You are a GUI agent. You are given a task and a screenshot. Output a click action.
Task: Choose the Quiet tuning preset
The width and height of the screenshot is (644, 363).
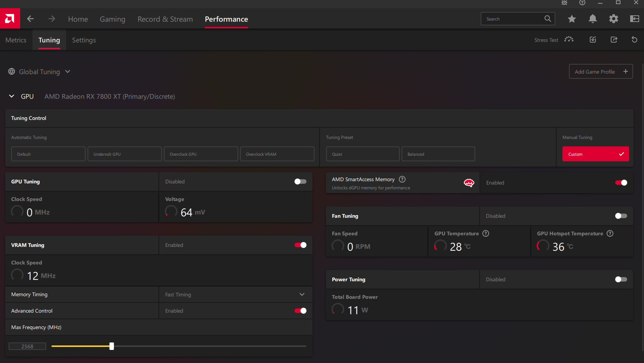pos(363,154)
